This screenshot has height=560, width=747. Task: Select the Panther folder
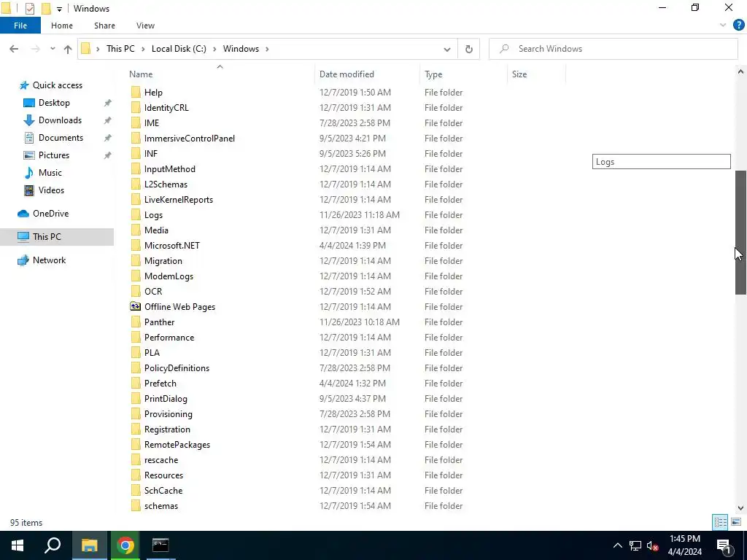(x=160, y=322)
